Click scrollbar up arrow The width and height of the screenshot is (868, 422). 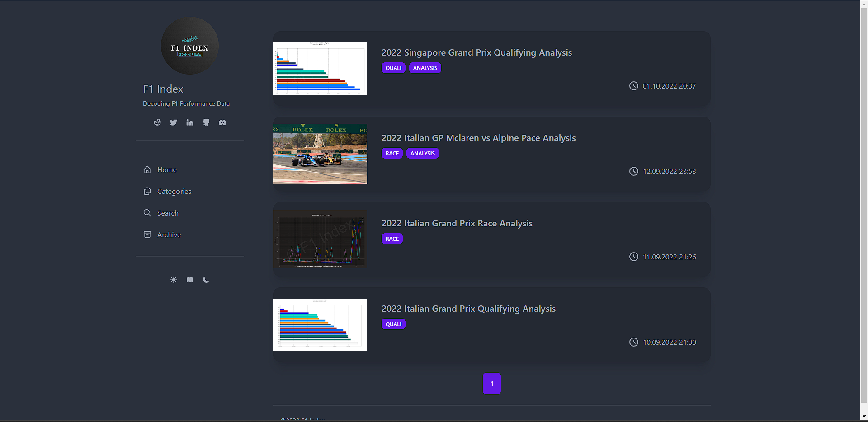tap(864, 3)
